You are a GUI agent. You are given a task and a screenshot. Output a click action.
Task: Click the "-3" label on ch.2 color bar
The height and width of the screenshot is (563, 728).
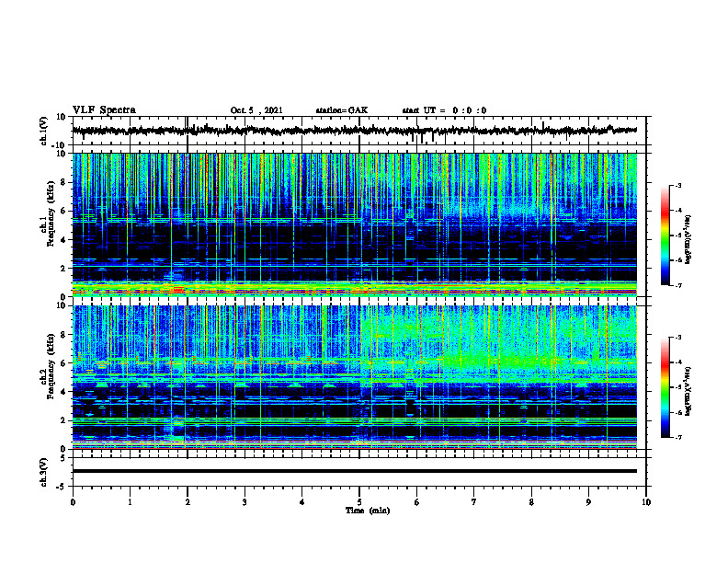[x=678, y=338]
